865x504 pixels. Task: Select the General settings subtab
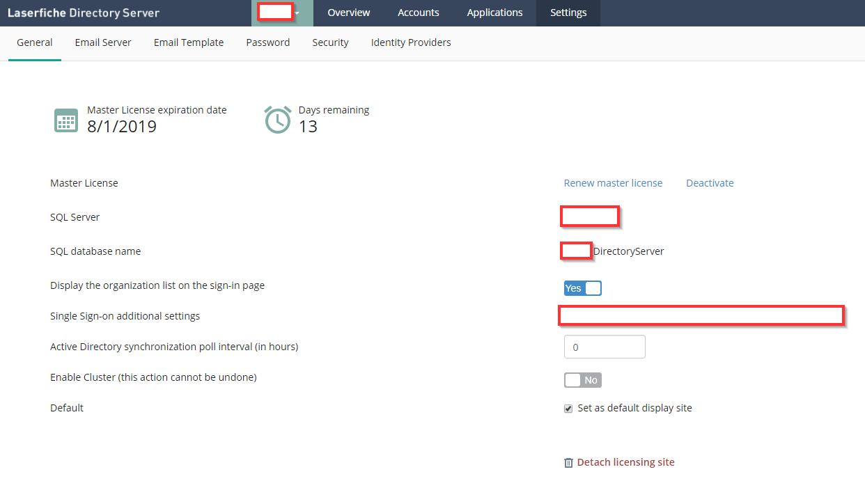pyautogui.click(x=35, y=43)
